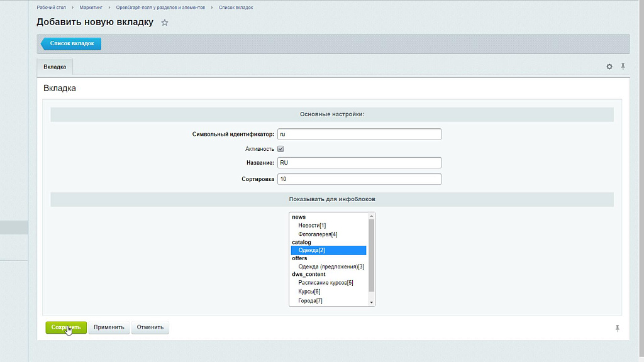The image size is (644, 362).
Task: Toggle the Активность checkbox
Action: pyautogui.click(x=281, y=149)
